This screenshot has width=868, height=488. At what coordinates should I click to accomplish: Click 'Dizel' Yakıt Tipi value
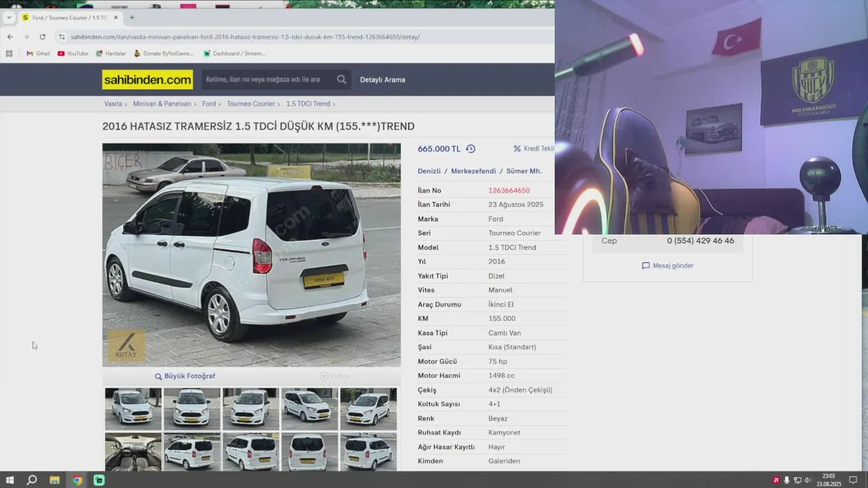[x=496, y=276]
